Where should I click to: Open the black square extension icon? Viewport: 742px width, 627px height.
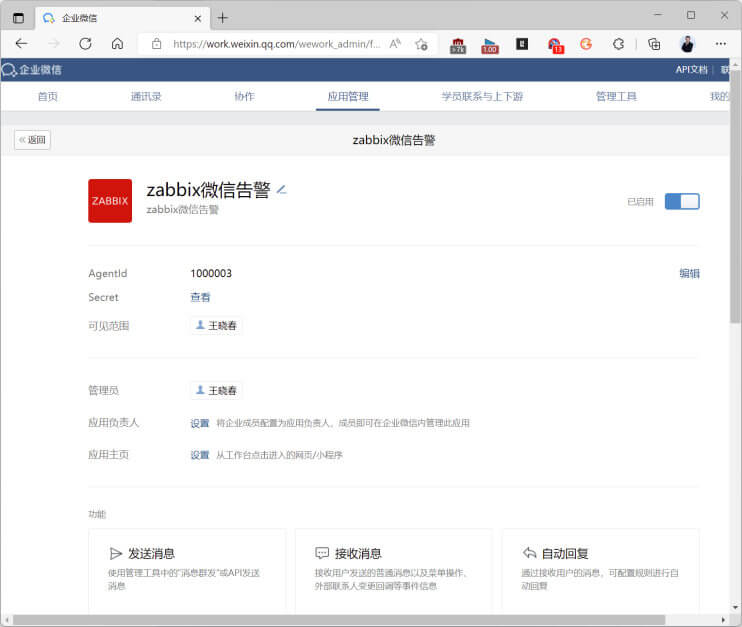click(x=522, y=44)
